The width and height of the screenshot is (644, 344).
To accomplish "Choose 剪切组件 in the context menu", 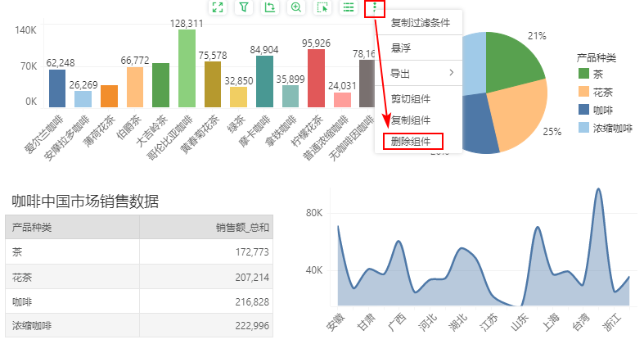I will 410,98.
